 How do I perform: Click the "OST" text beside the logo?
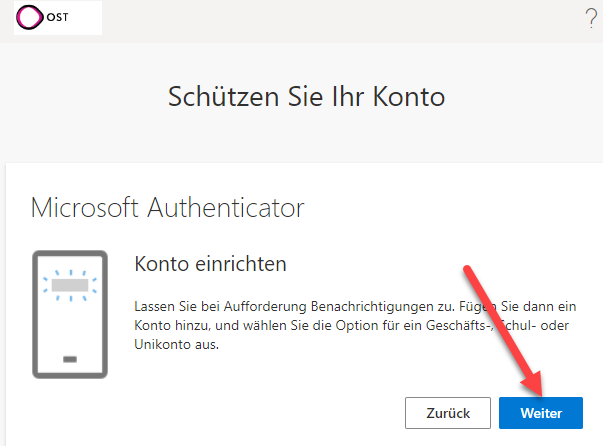(61, 18)
